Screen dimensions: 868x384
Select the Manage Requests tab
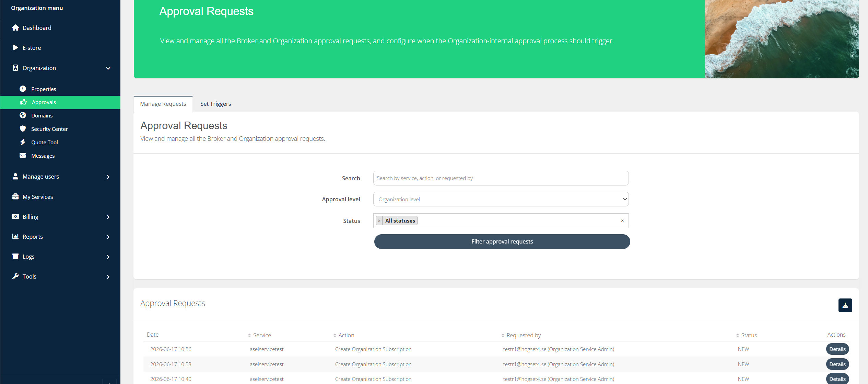[x=163, y=104]
